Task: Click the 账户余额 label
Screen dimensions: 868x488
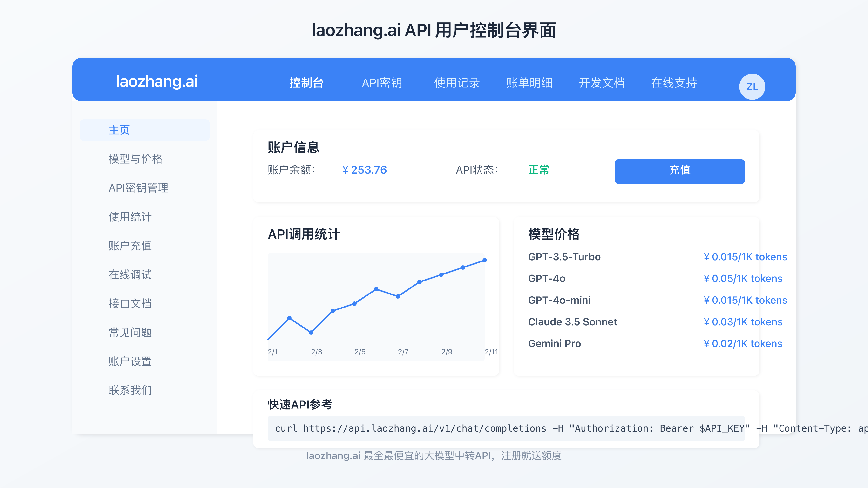Action: (x=292, y=170)
